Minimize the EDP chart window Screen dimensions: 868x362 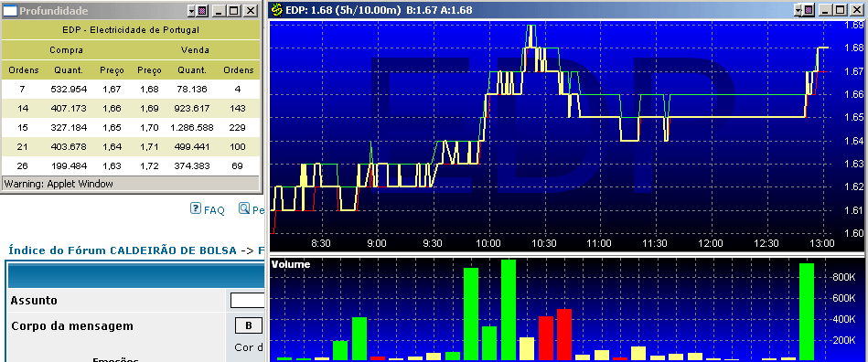click(825, 10)
